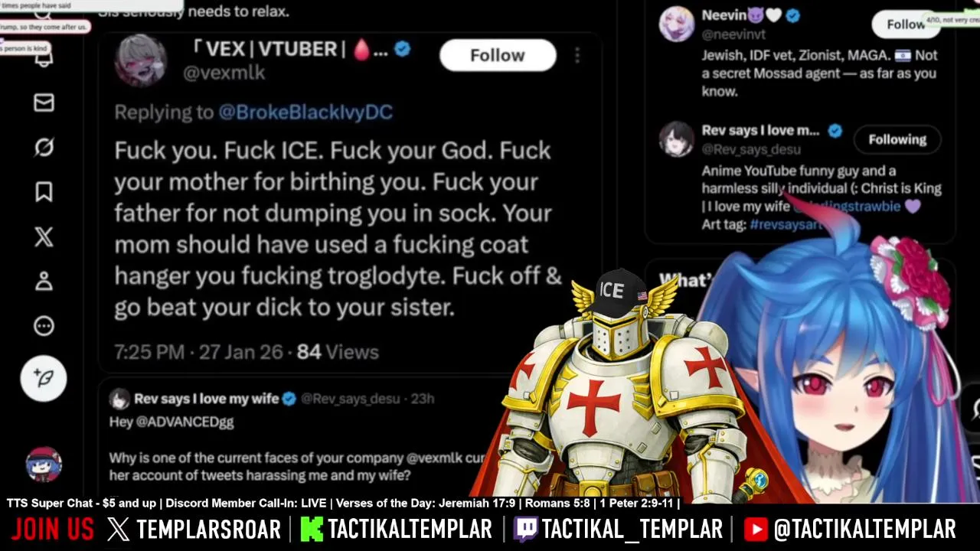Open Grok icon in left sidebar

coord(44,147)
